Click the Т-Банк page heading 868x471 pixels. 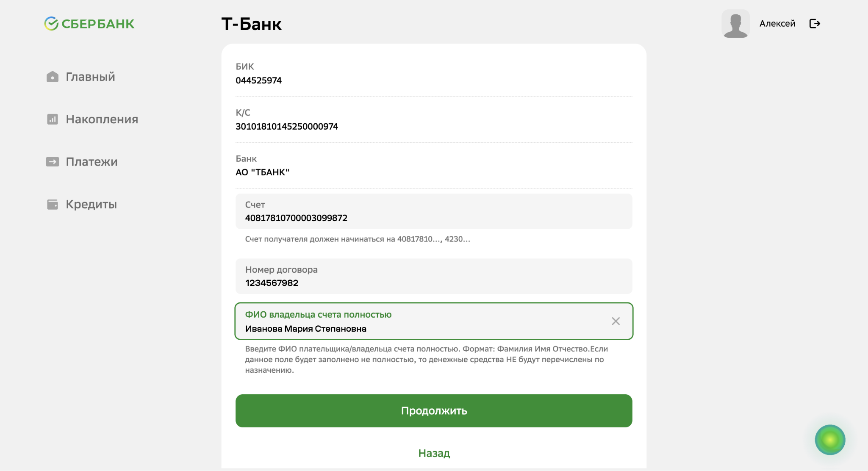click(251, 24)
